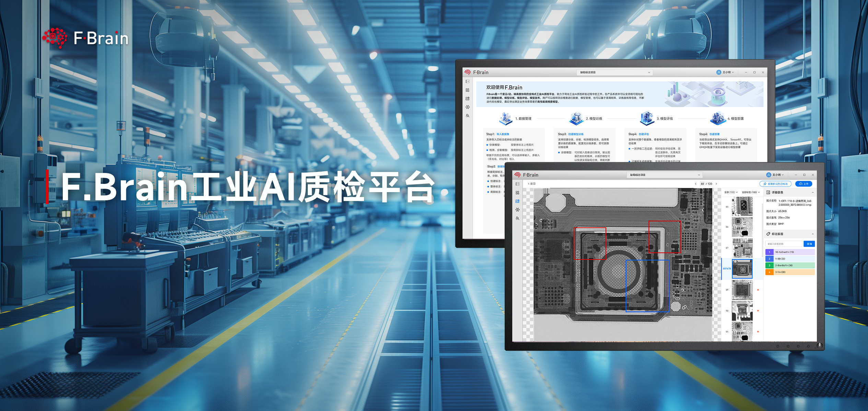This screenshot has width=868, height=411.
Task: Select thumbnail number 90
Action: (742, 311)
